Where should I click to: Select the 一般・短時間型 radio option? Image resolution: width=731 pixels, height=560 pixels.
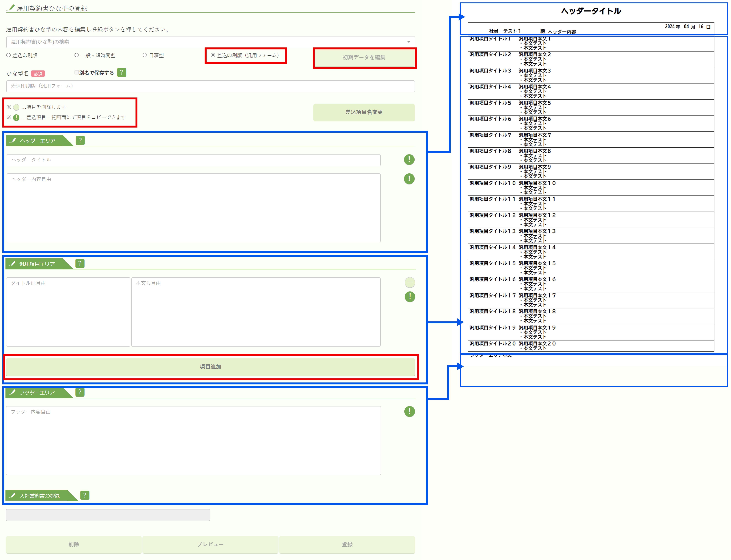(x=77, y=55)
